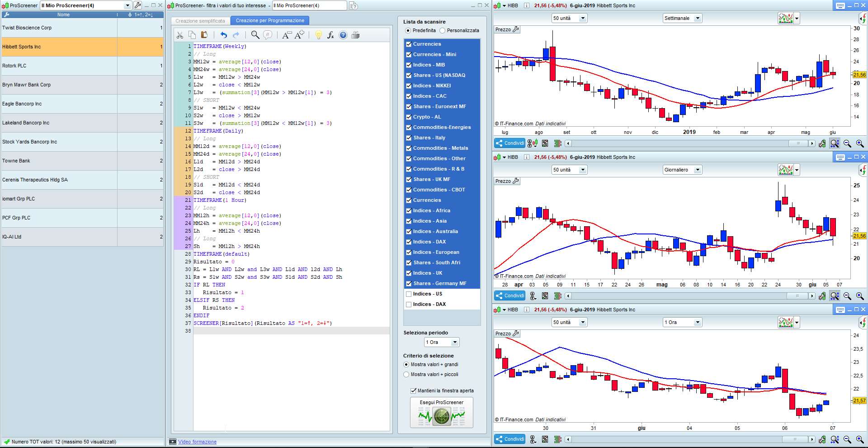
Task: Click the Cut scissors icon in code editor
Action: tap(180, 35)
